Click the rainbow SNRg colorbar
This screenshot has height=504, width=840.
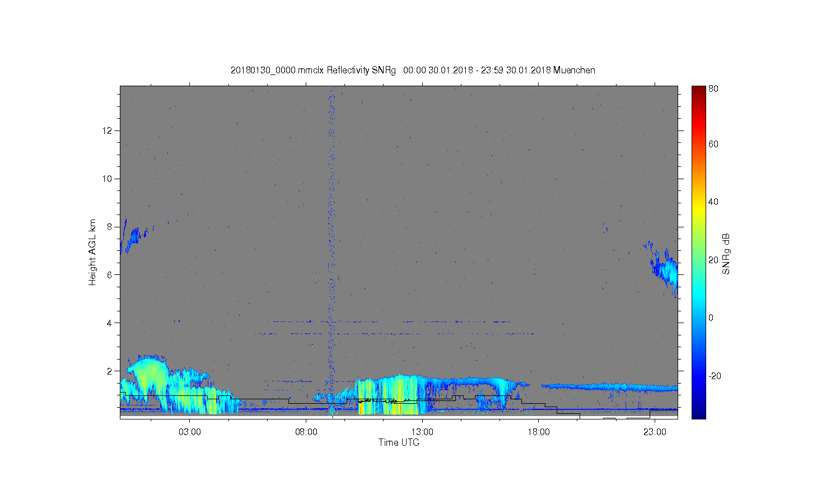point(698,252)
